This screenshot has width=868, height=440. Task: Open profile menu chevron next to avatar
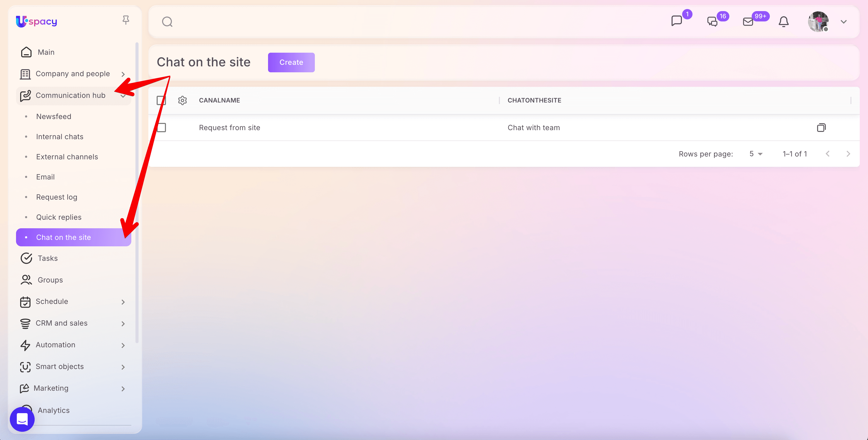coord(843,22)
